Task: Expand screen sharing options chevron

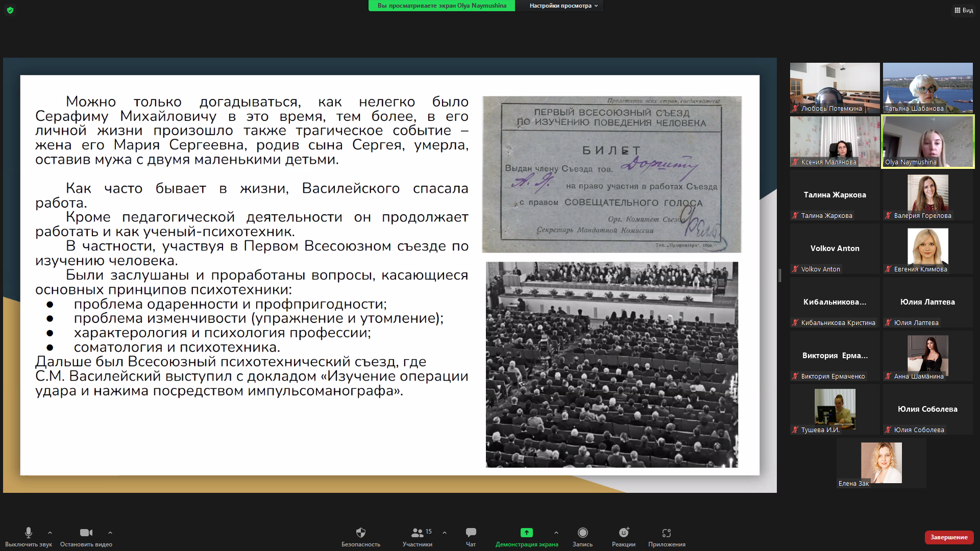Action: click(x=556, y=533)
